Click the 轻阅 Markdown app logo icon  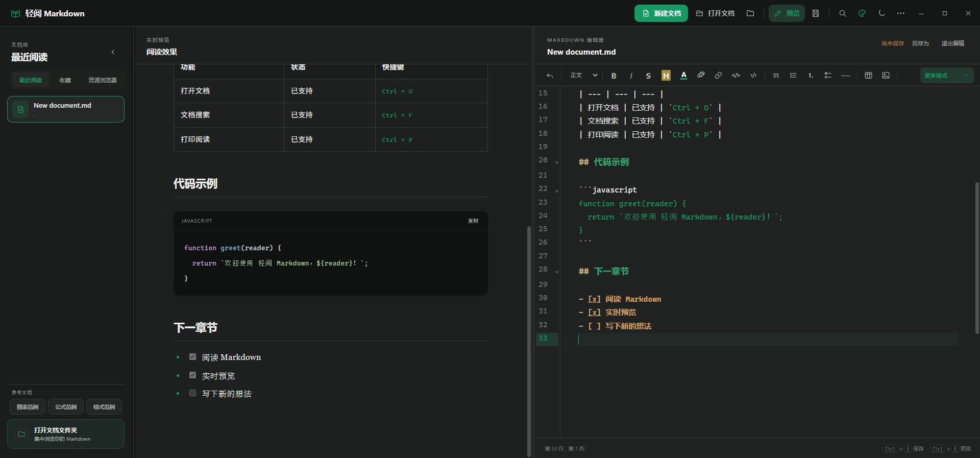click(16, 14)
